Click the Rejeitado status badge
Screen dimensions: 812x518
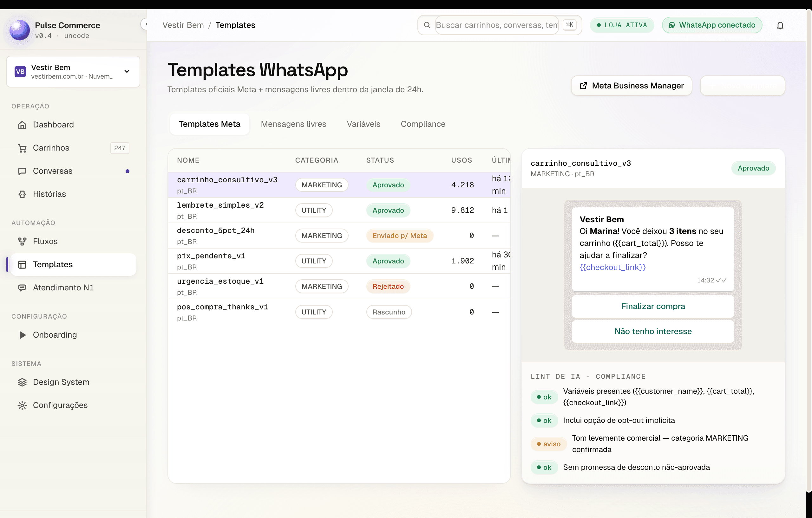[x=388, y=287]
